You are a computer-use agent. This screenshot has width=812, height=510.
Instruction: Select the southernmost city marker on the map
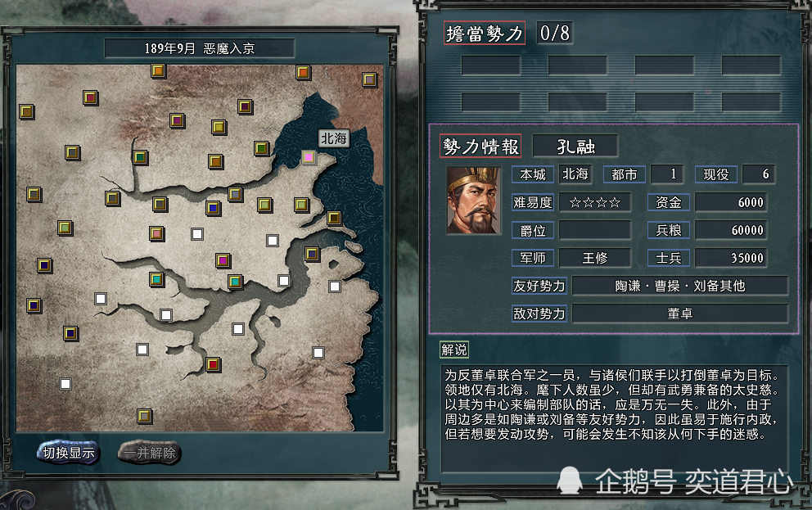(145, 416)
